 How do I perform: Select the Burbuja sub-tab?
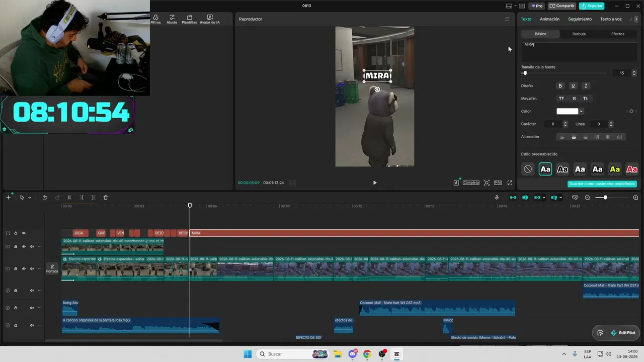click(x=579, y=34)
